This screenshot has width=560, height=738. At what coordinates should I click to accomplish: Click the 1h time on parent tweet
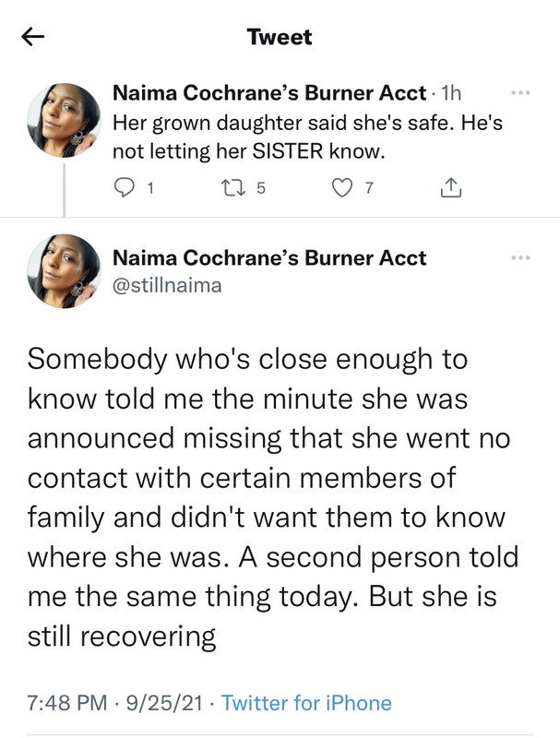click(451, 94)
